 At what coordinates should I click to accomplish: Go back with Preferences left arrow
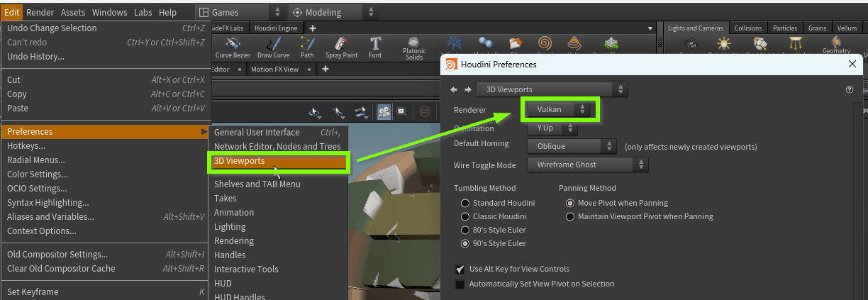tap(455, 89)
